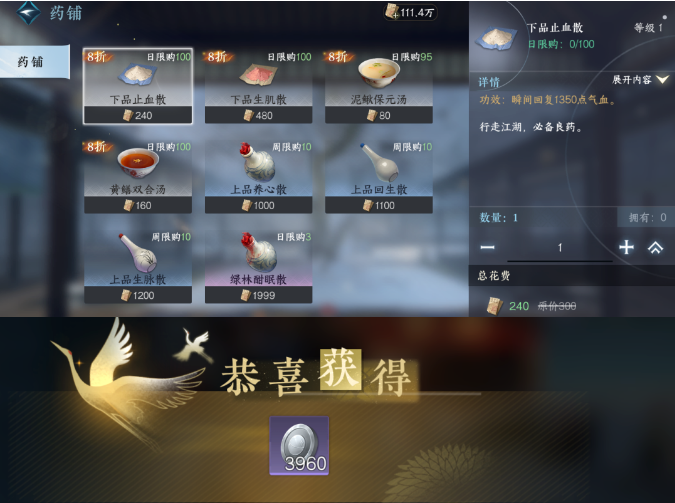The width and height of the screenshot is (675, 503).
Task: Pick the 黄鳝双合汤 red soup item
Action: click(x=138, y=164)
